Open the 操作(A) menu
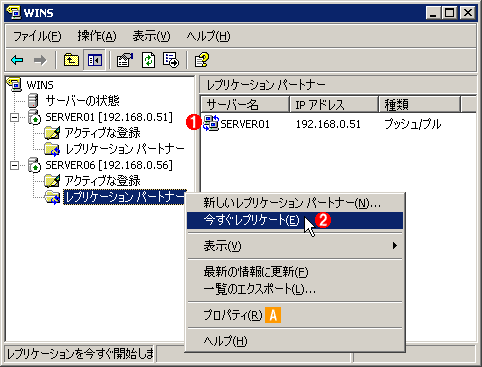The image size is (482, 367). click(97, 36)
